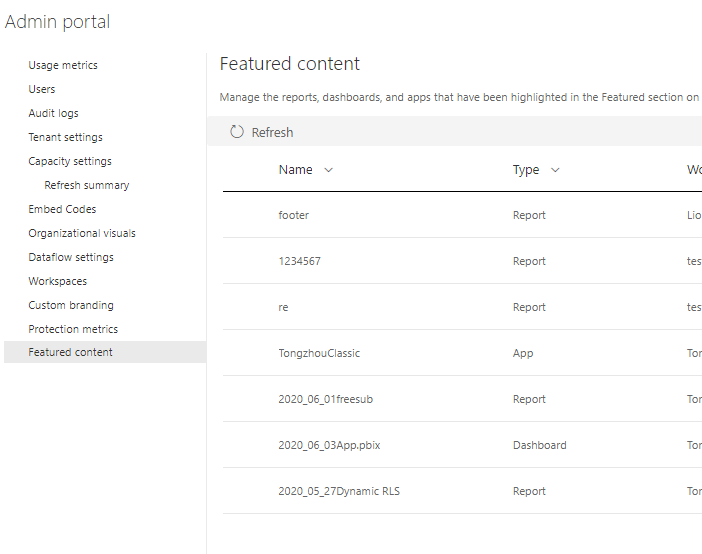Click the Refresh circular arrow icon
Image resolution: width=702 pixels, height=554 pixels.
coord(237,132)
